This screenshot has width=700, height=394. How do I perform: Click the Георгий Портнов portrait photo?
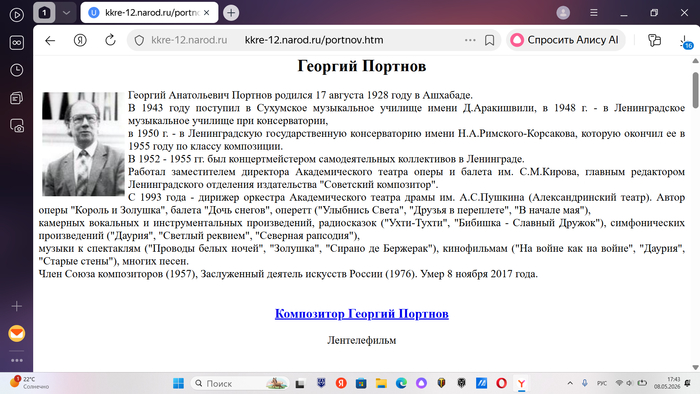click(83, 144)
